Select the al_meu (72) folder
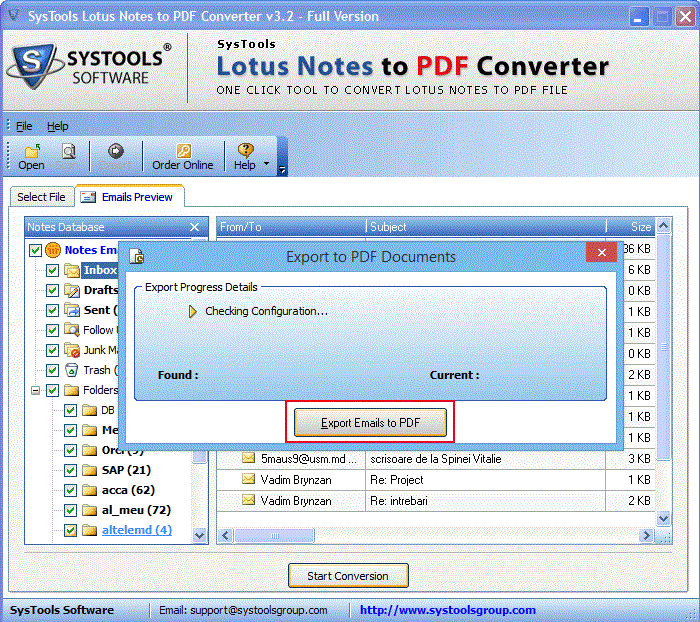 (x=136, y=510)
